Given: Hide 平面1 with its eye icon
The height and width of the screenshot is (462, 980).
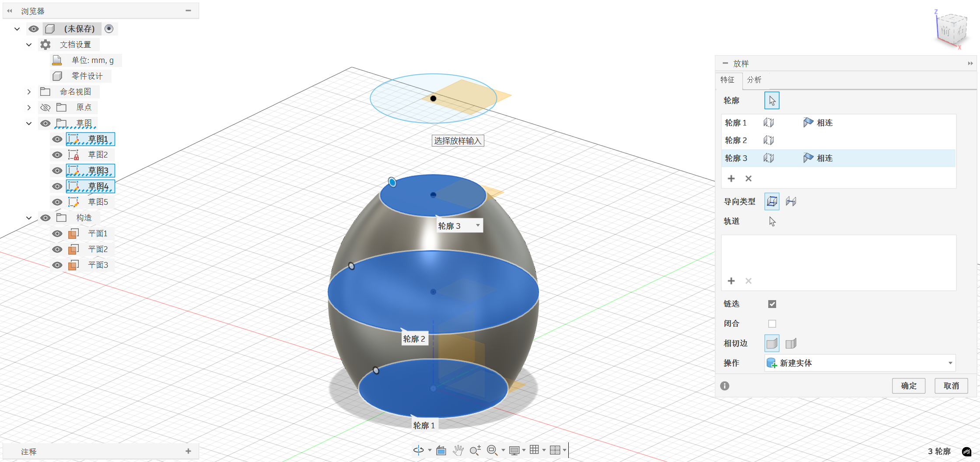Looking at the screenshot, I should pos(57,234).
